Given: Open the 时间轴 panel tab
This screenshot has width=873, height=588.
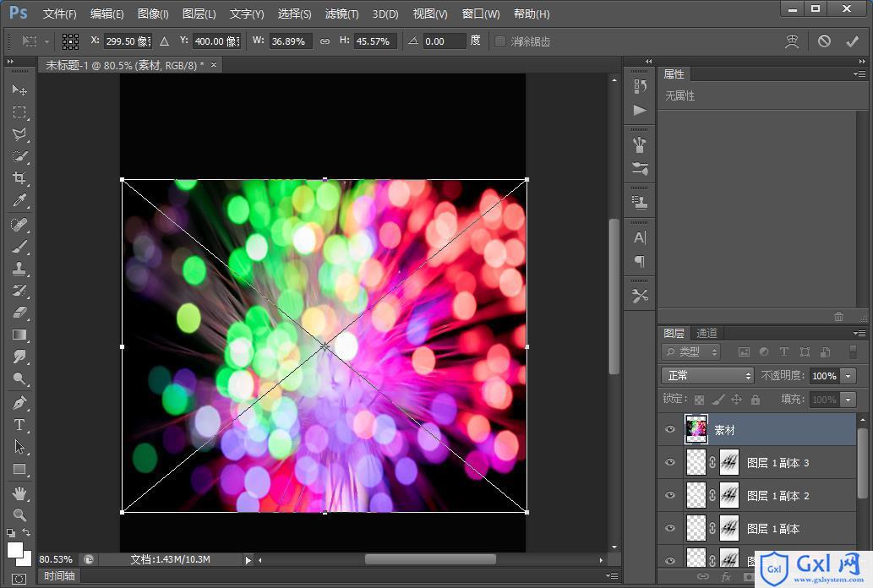Looking at the screenshot, I should [59, 576].
